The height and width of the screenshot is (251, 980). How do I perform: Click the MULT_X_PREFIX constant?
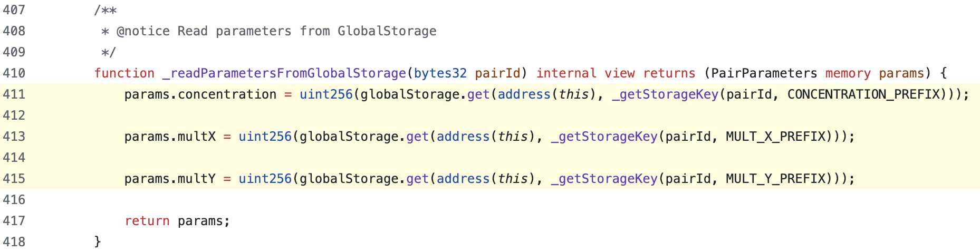point(775,137)
